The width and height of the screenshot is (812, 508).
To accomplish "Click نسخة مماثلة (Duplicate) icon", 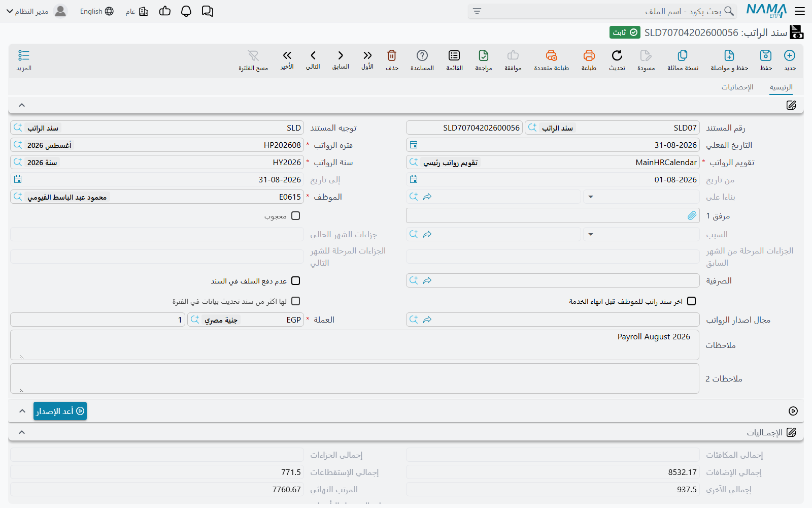I will pos(683,55).
